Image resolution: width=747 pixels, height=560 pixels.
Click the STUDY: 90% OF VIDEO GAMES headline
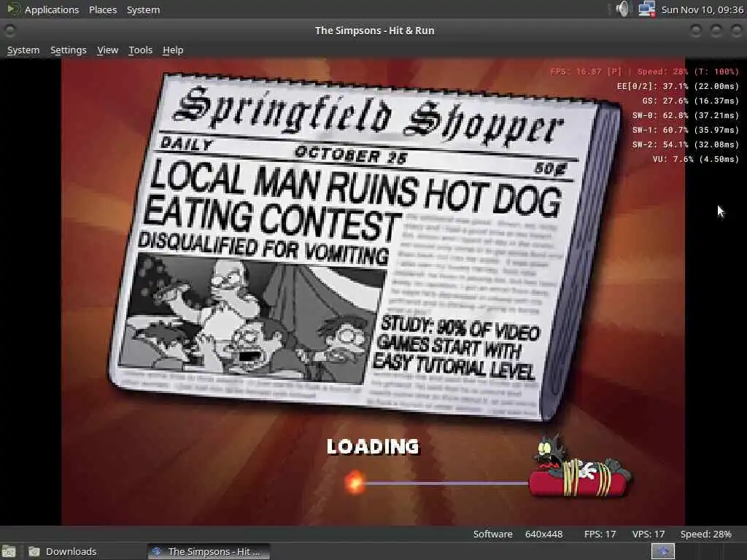point(457,348)
